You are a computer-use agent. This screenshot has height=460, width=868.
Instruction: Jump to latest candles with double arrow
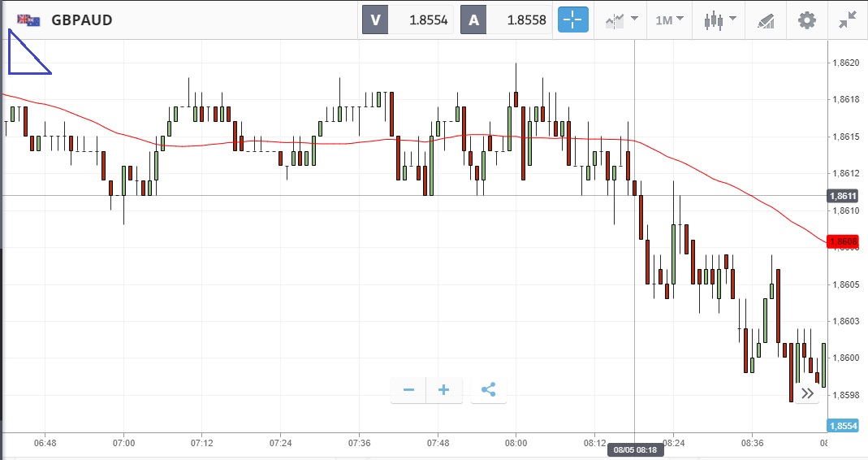(807, 393)
